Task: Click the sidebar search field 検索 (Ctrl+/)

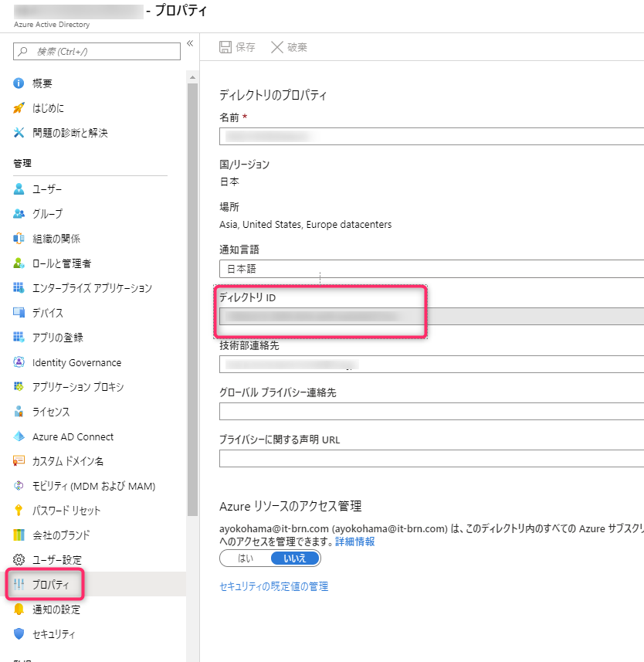Action: click(x=97, y=51)
